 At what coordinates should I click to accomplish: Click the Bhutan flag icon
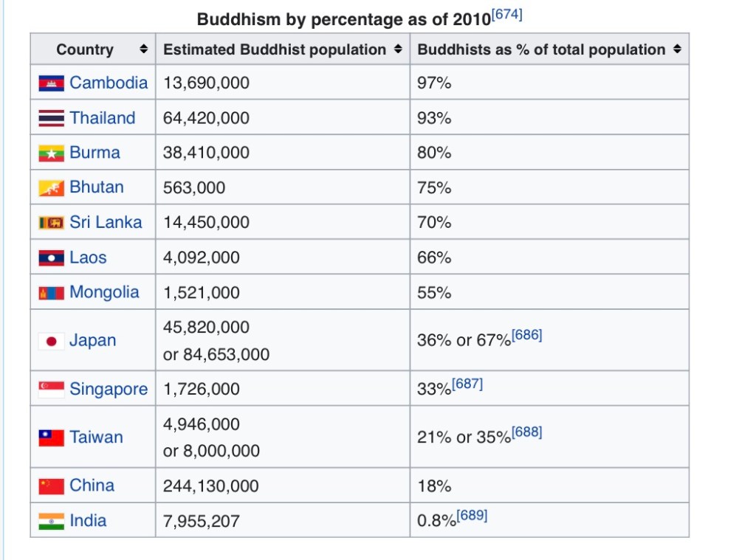coord(51,188)
